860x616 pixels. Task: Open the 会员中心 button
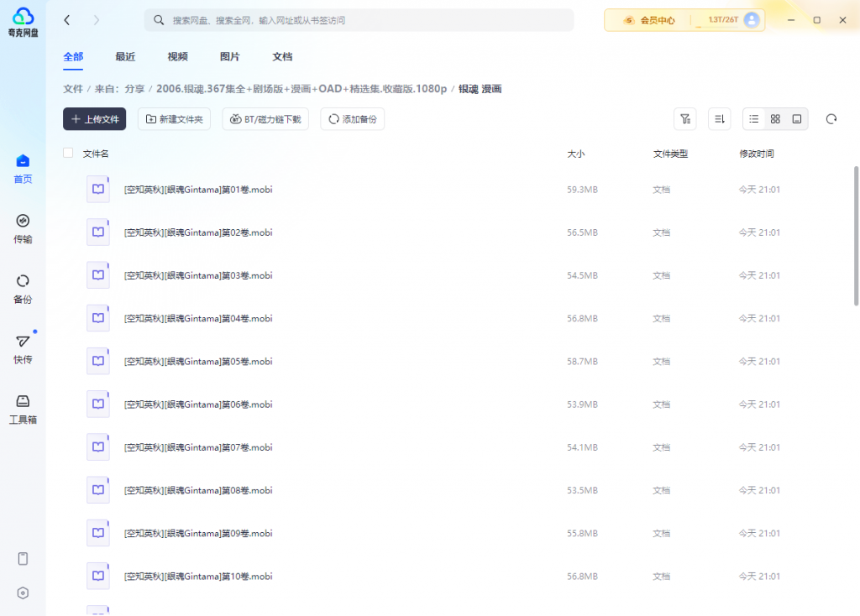[x=649, y=20]
